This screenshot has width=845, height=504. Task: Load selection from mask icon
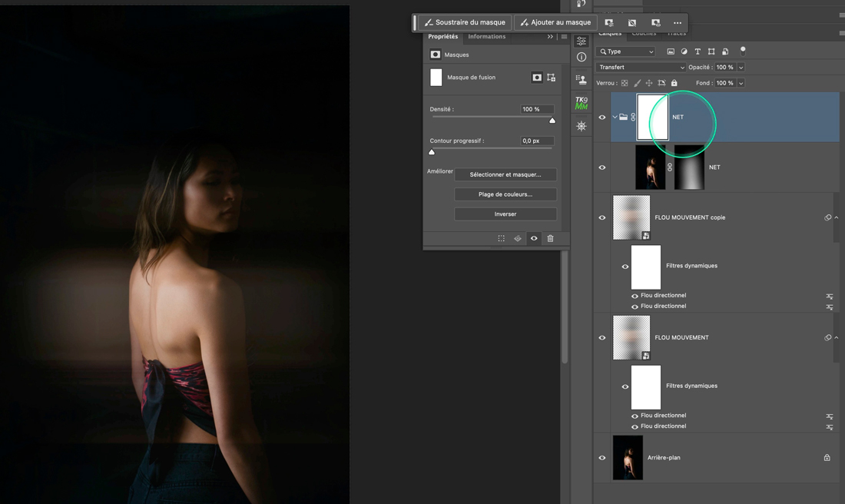pos(502,239)
